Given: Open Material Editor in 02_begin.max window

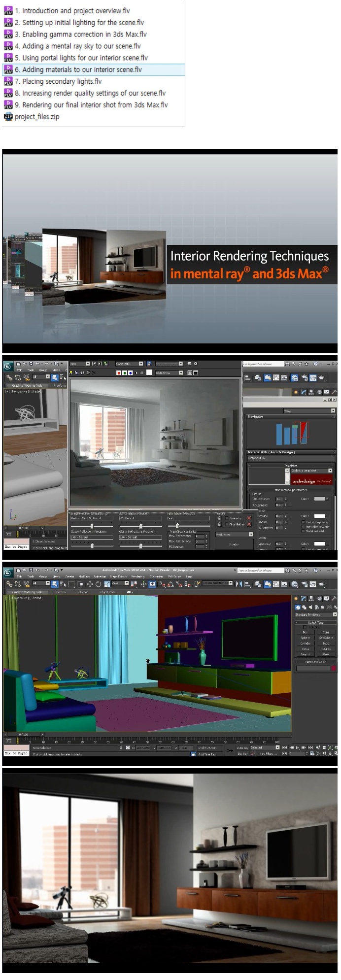Looking at the screenshot, I should [294, 584].
